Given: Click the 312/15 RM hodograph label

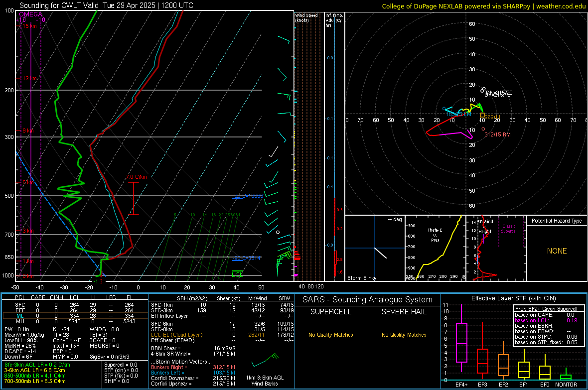Looking at the screenshot, I should pyautogui.click(x=497, y=134).
